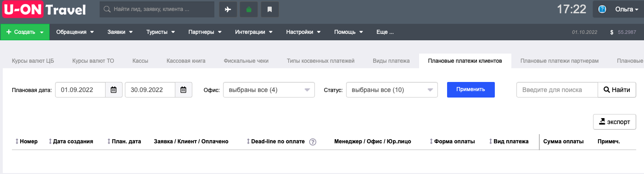This screenshot has height=174, width=644.
Task: Open the Настройки menu
Action: coord(303,32)
